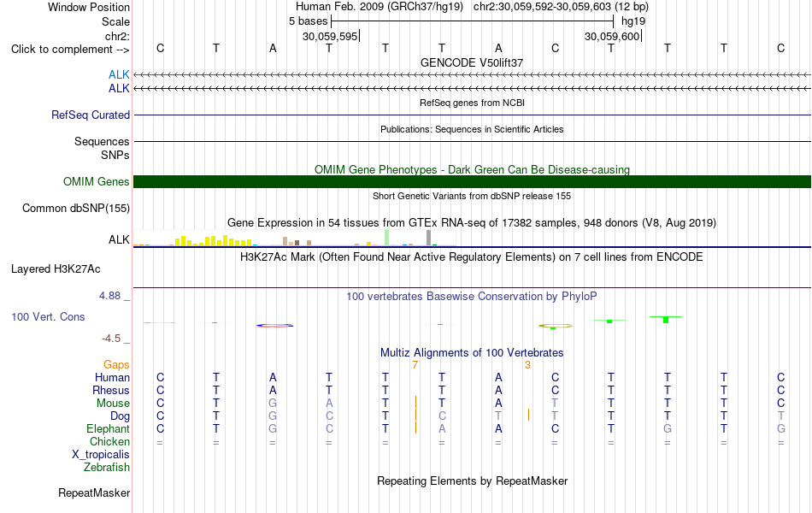Click the hg19 label beside the scale bar
The width and height of the screenshot is (812, 513).
(633, 21)
